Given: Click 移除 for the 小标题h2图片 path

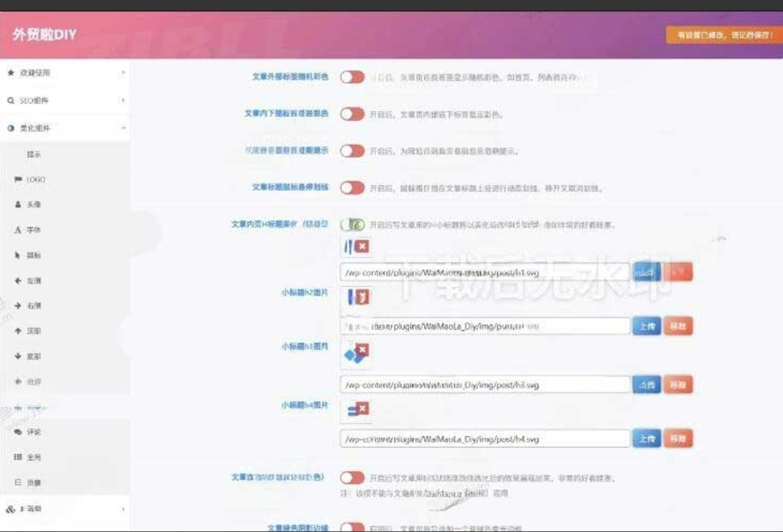Looking at the screenshot, I should (x=678, y=326).
